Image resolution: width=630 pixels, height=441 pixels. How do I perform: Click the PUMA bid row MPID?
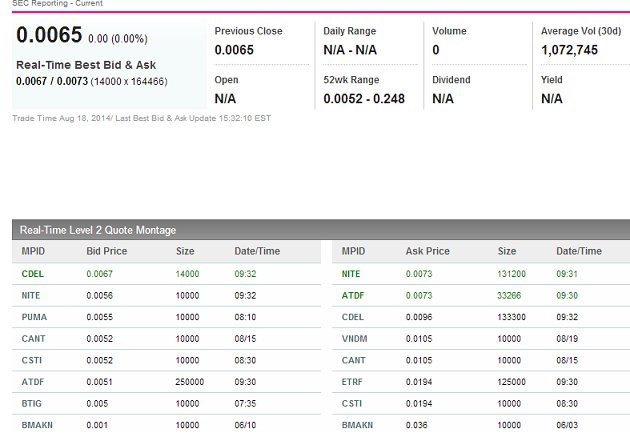[34, 317]
